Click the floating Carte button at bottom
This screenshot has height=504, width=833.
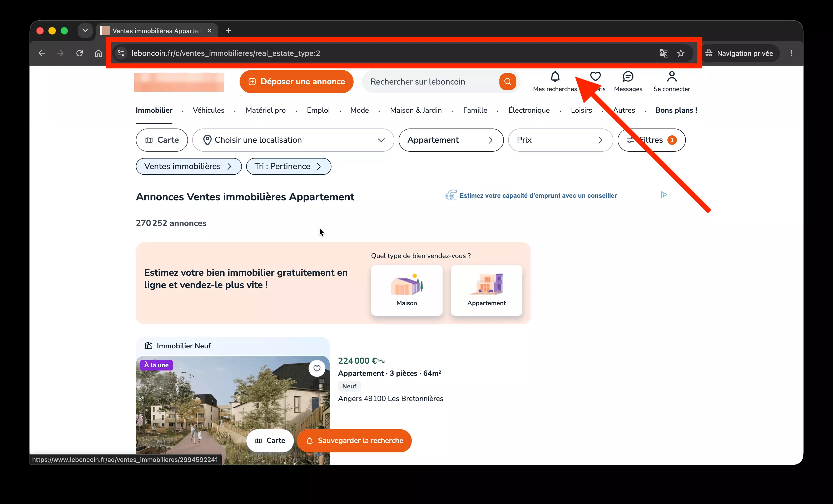coord(270,441)
